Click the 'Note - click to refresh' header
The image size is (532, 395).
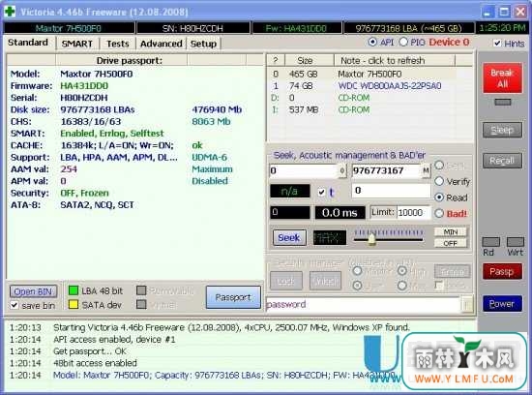click(395, 60)
